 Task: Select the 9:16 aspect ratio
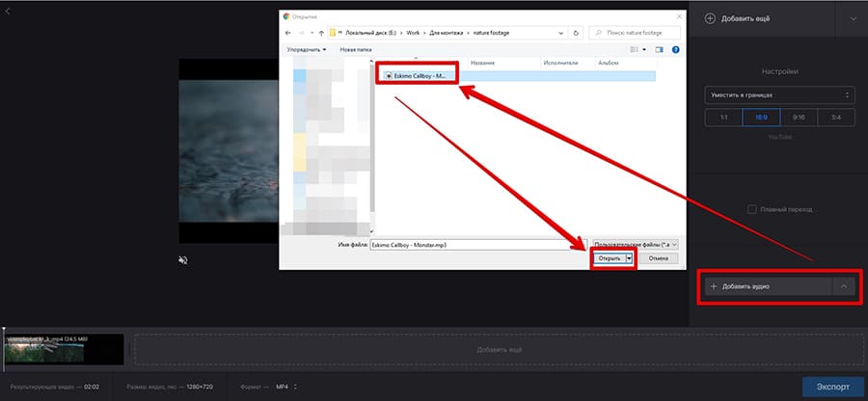click(799, 118)
